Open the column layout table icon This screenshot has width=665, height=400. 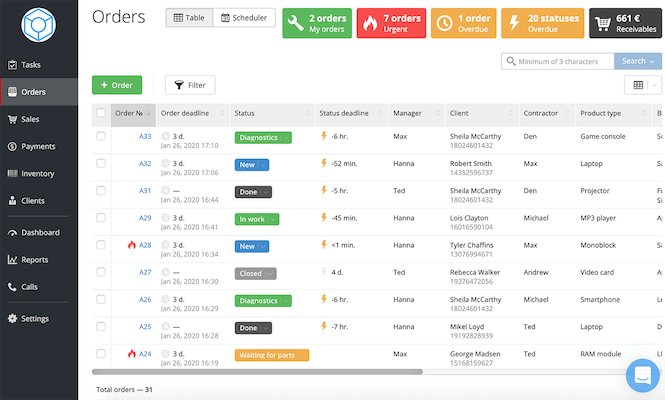click(x=638, y=85)
